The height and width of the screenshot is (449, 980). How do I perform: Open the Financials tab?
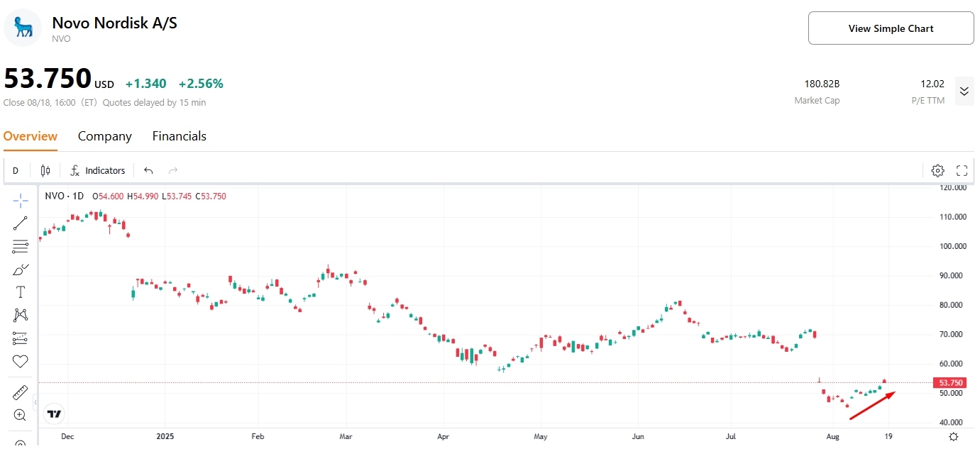click(180, 136)
